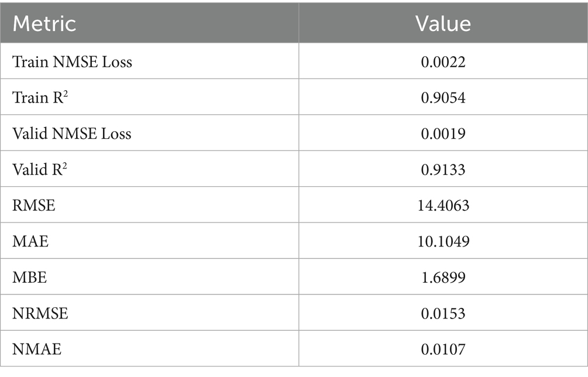Click the MBE metric label
Image resolution: width=588 pixels, height=377 pixels.
coord(30,277)
